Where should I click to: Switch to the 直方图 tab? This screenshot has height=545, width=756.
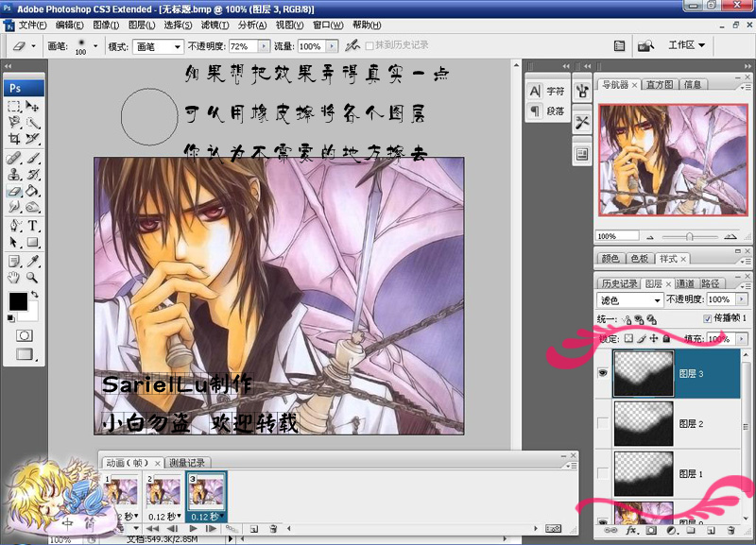(659, 85)
